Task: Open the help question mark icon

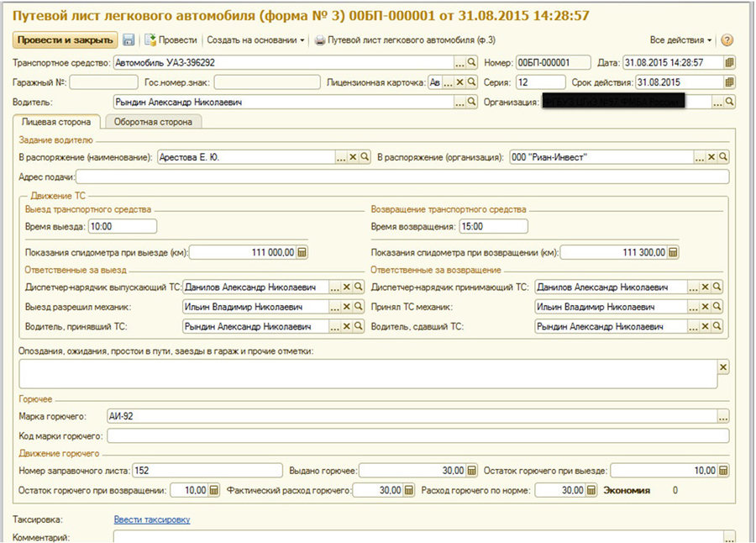Action: [727, 40]
